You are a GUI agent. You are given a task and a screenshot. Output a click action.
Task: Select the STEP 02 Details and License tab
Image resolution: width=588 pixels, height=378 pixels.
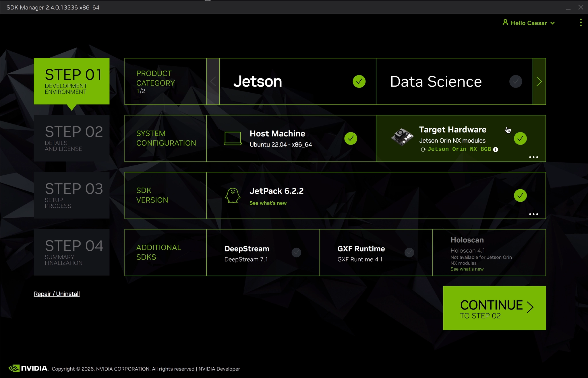pyautogui.click(x=71, y=138)
